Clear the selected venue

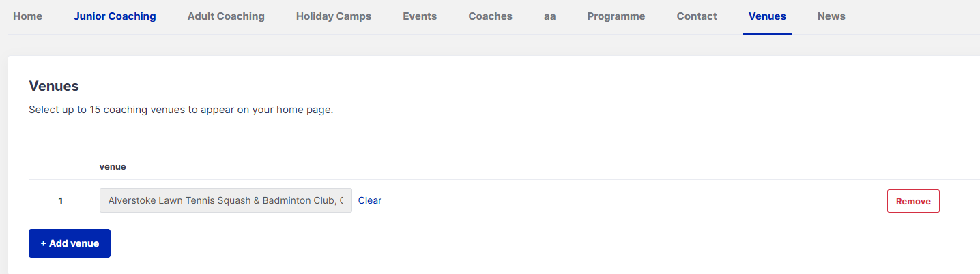(x=370, y=201)
